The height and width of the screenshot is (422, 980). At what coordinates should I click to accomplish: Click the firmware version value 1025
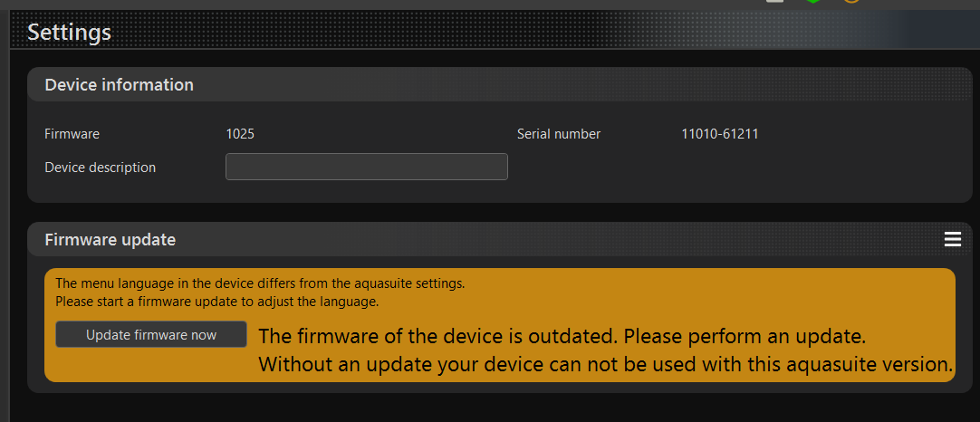point(240,134)
